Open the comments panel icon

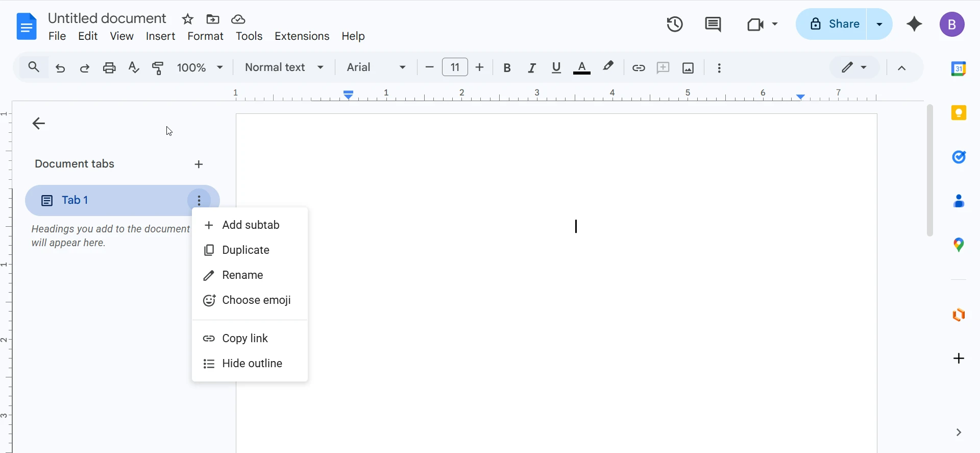click(713, 24)
